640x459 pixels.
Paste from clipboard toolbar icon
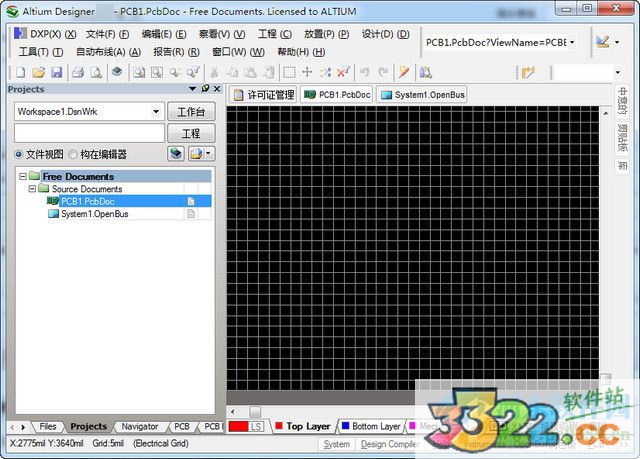click(250, 73)
